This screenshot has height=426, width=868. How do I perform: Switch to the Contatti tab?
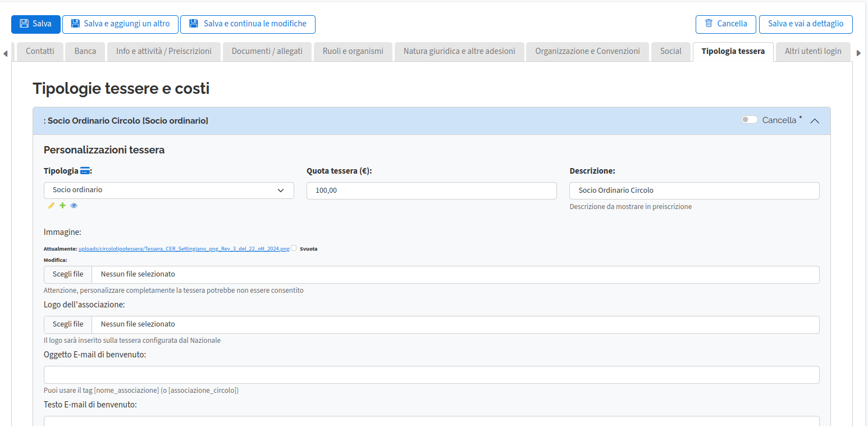click(40, 51)
